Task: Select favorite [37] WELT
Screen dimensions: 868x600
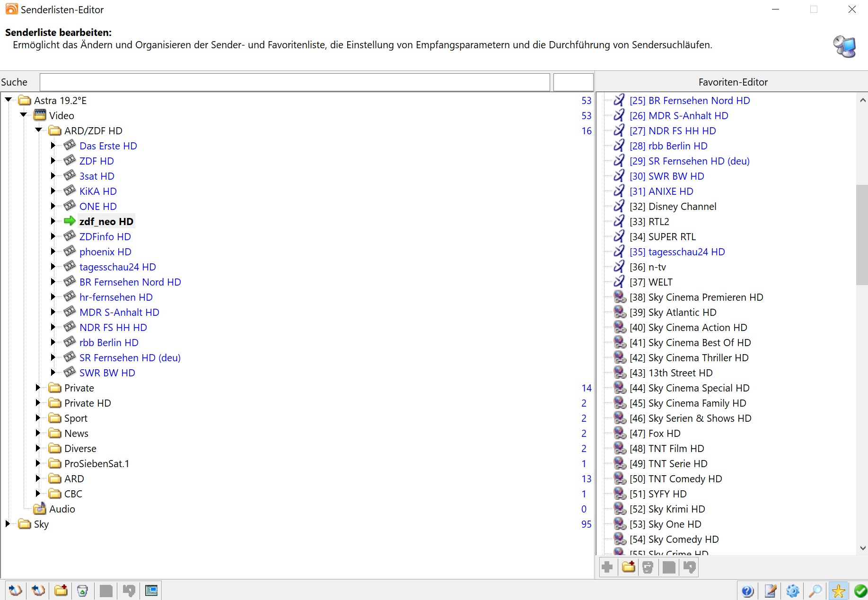Action: click(651, 282)
